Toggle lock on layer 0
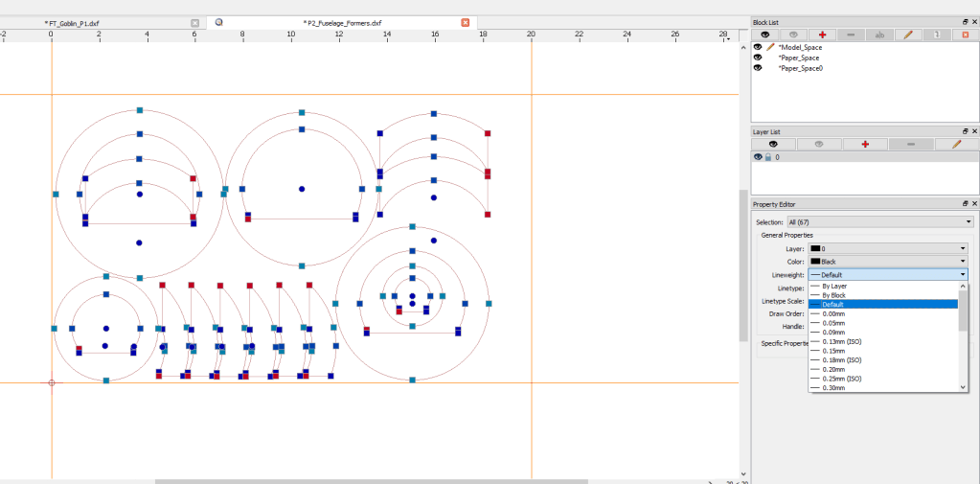Viewport: 980px width, 484px height. coord(767,157)
